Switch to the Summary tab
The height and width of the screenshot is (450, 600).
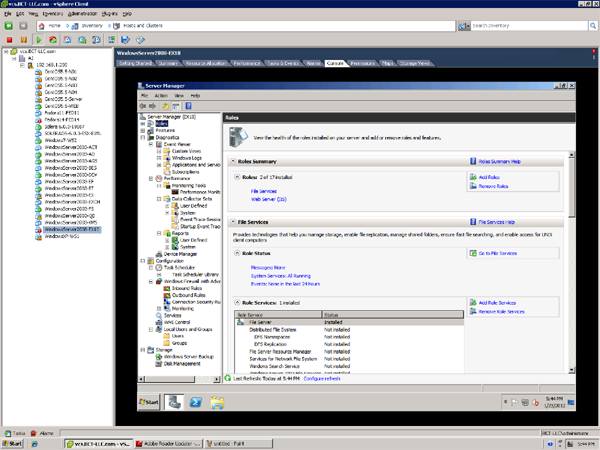point(168,64)
